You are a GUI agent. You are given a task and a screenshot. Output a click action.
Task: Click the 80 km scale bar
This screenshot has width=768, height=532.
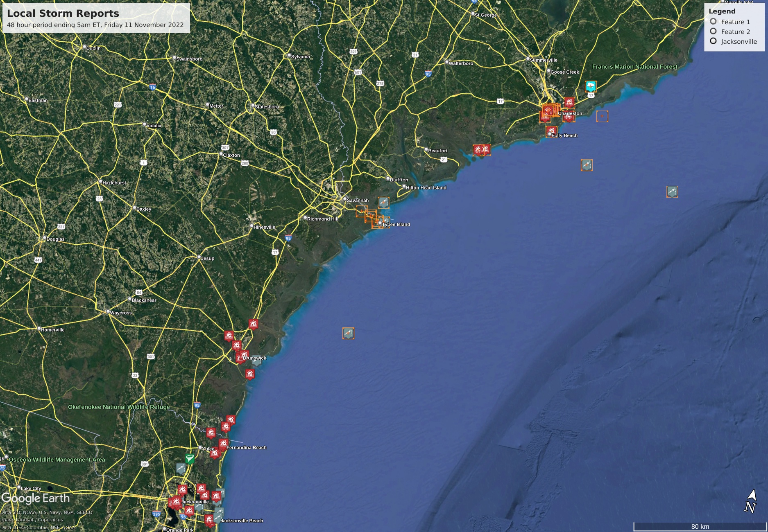(x=700, y=526)
